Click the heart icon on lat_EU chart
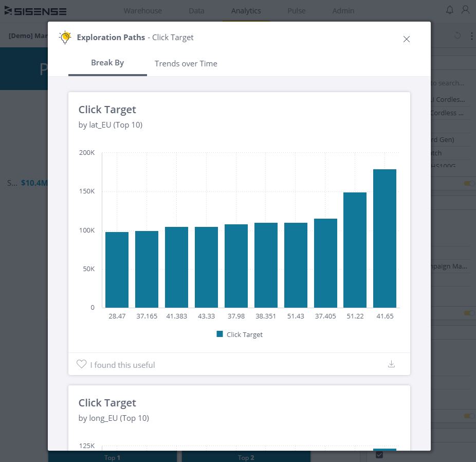This screenshot has width=476, height=462. [81, 364]
